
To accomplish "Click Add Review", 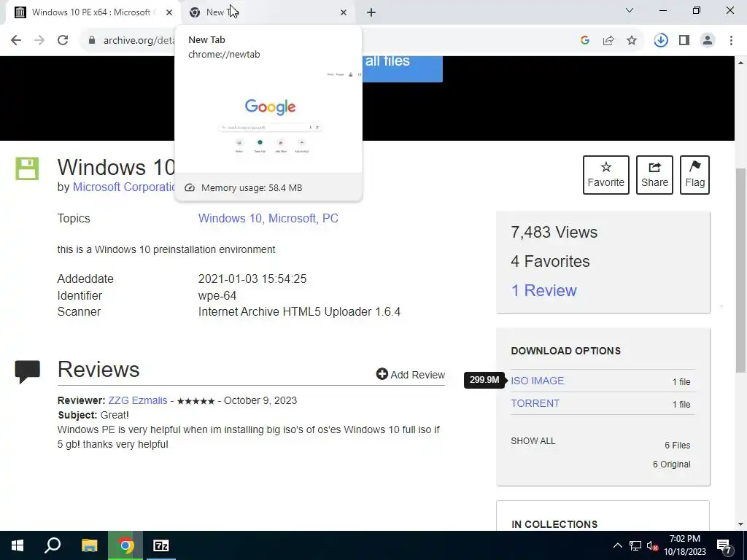I will click(411, 374).
